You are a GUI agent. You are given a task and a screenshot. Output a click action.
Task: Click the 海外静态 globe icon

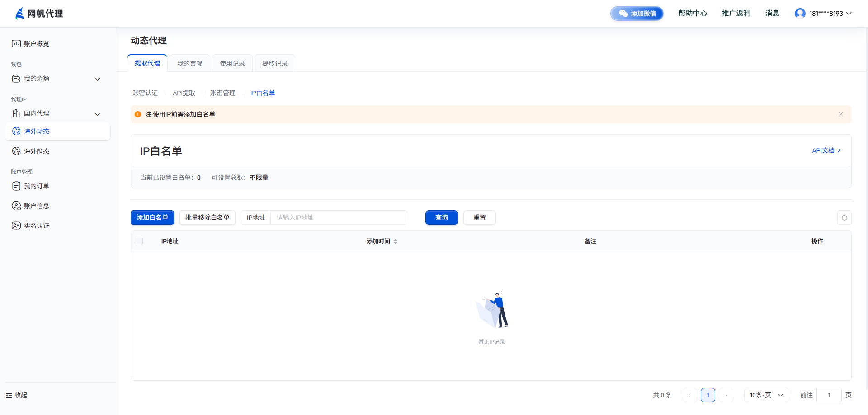[x=16, y=151]
